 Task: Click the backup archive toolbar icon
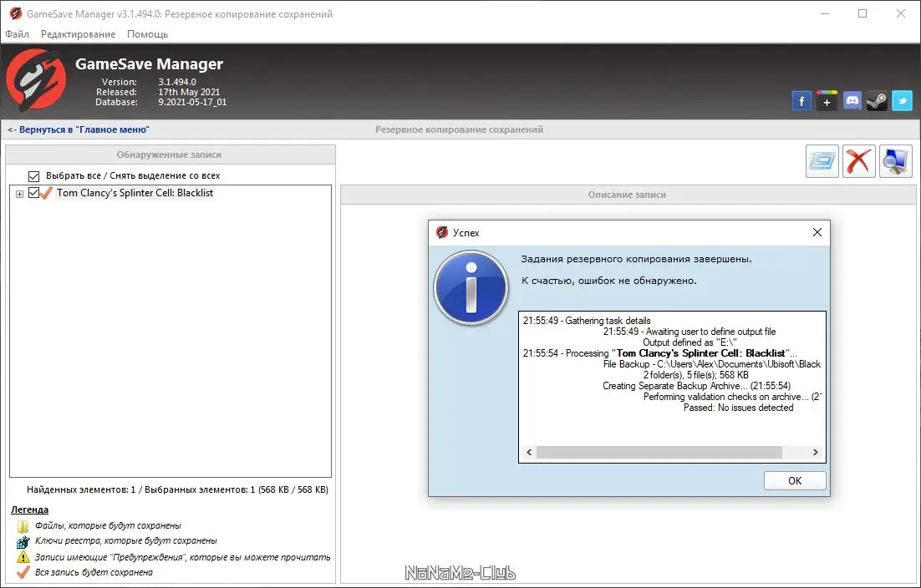pos(822,161)
